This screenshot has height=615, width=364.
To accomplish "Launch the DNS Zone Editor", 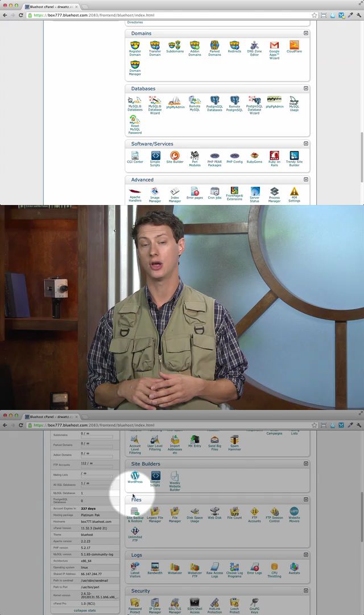I will click(254, 48).
